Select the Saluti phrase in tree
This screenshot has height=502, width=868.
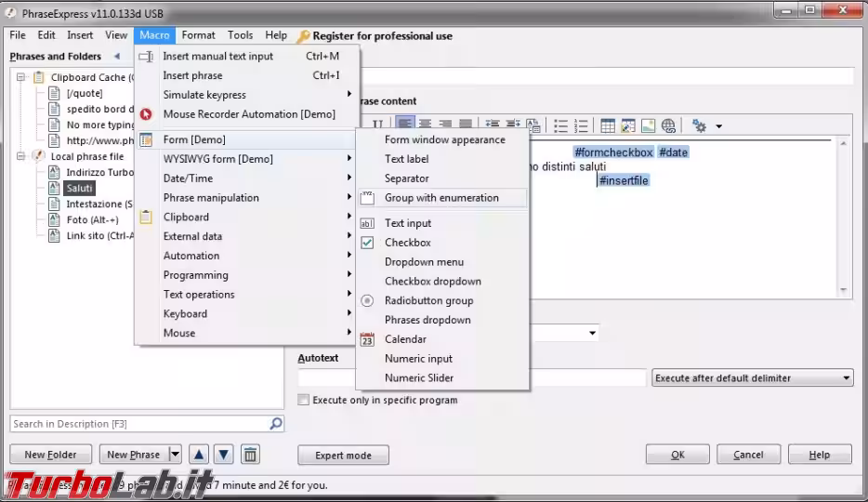79,188
